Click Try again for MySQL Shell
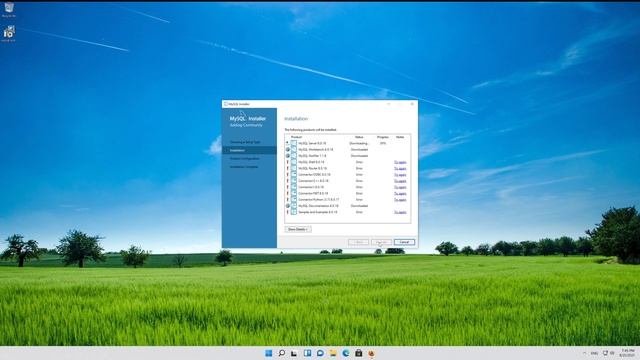 point(400,162)
